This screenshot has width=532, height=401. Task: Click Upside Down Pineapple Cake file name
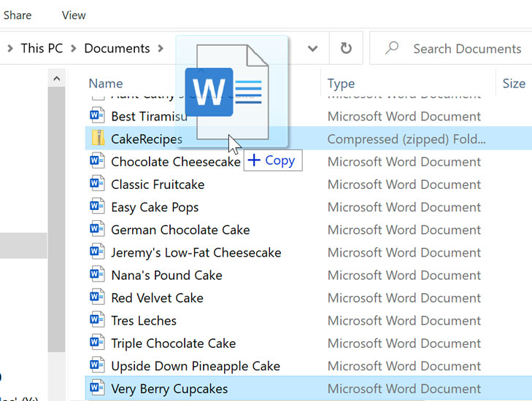(x=196, y=367)
